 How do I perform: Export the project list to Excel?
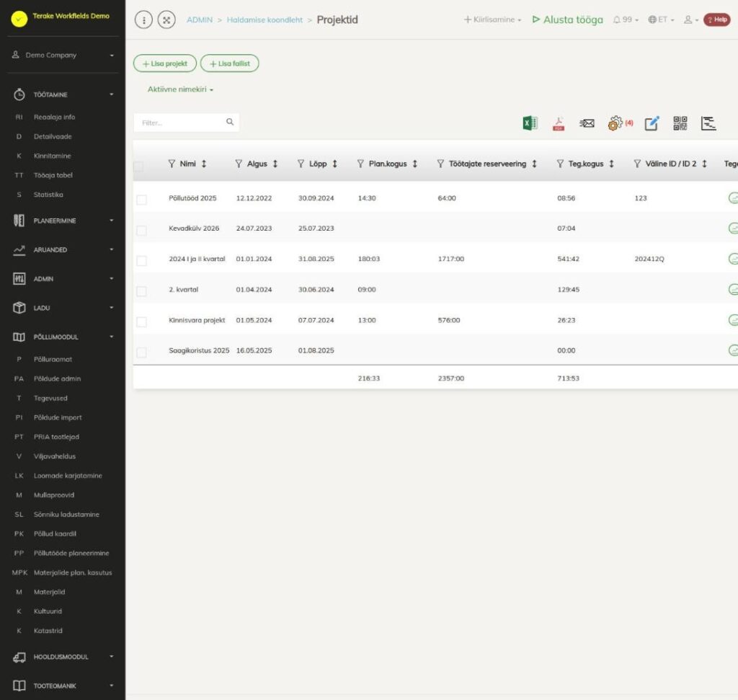click(530, 123)
